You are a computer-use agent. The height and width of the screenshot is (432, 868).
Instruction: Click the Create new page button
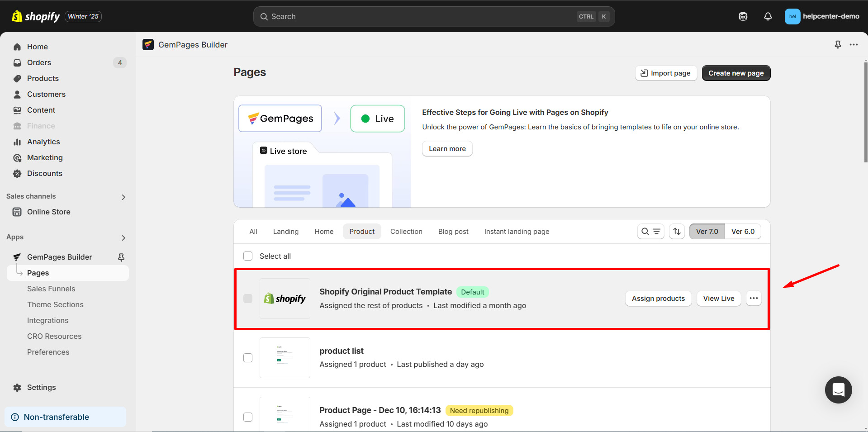[736, 73]
